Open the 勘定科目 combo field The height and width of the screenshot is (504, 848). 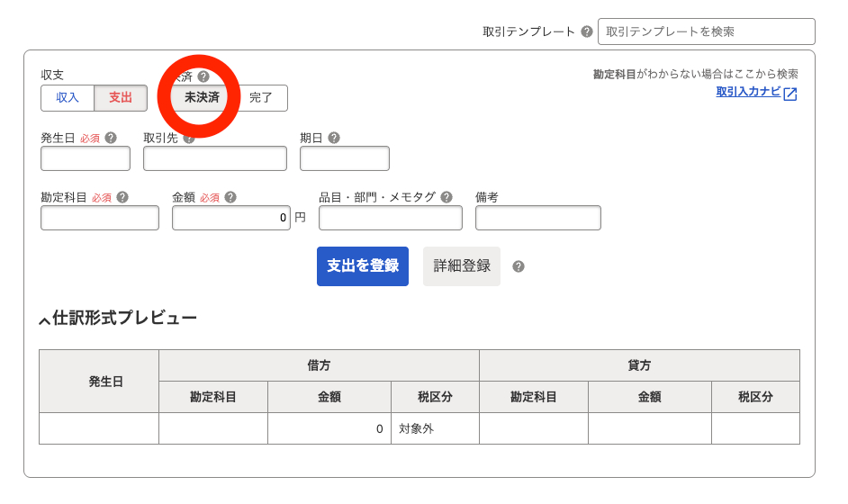coord(100,218)
